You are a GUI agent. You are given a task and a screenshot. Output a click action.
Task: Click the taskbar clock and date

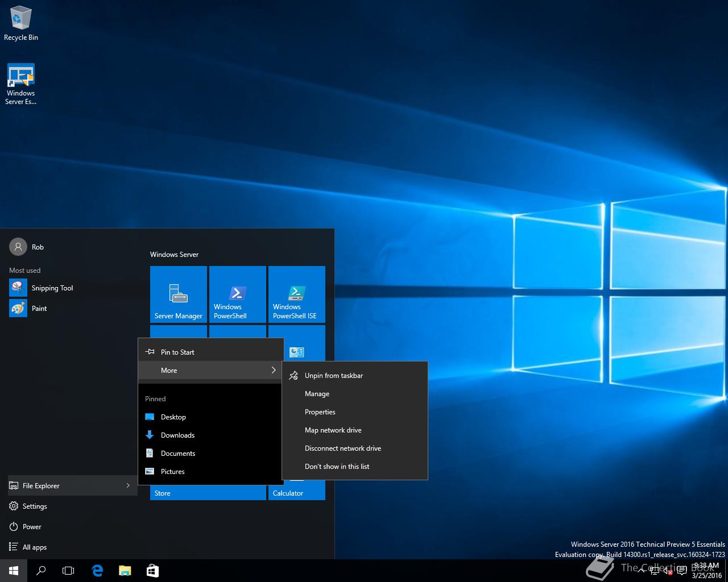click(x=706, y=571)
